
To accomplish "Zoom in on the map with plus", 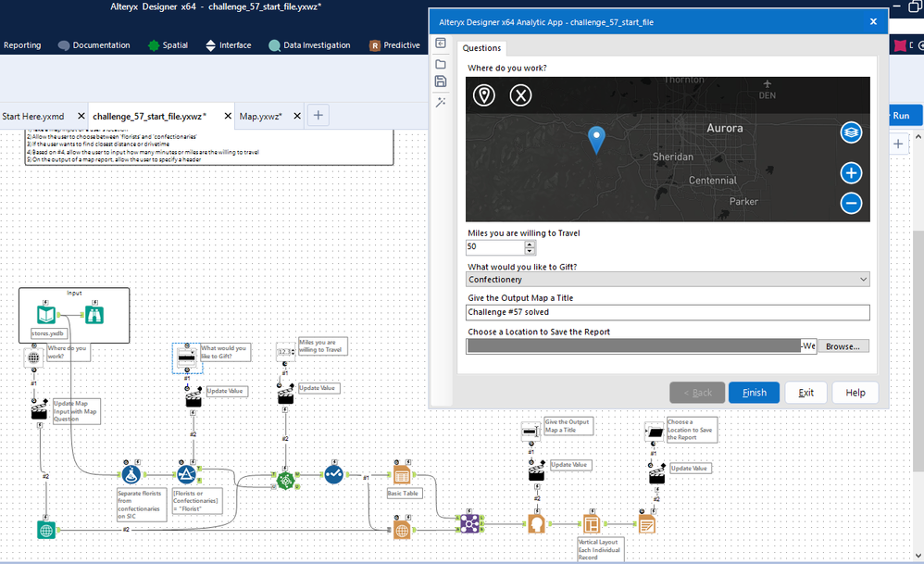I will [x=851, y=173].
